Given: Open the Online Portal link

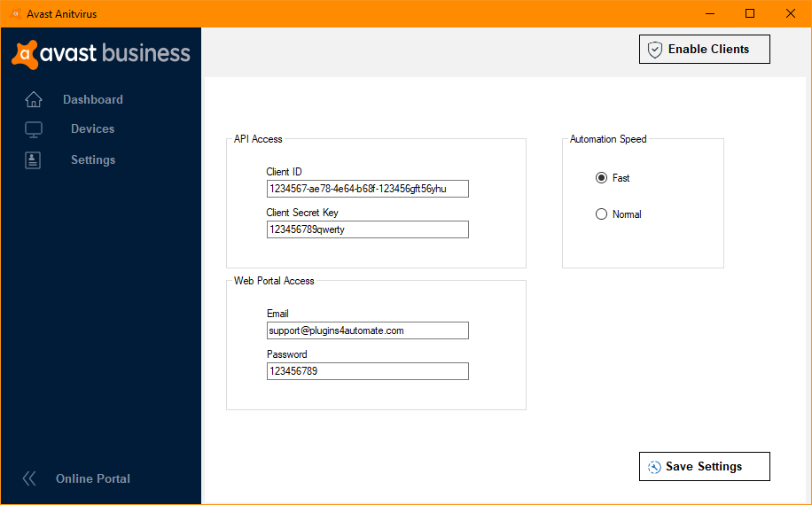Looking at the screenshot, I should [x=93, y=478].
